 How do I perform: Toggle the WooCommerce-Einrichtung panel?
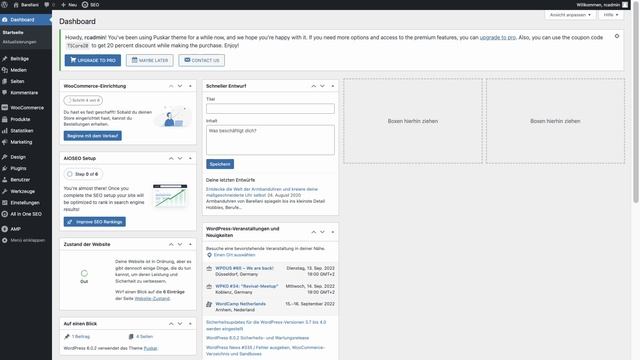[x=190, y=86]
